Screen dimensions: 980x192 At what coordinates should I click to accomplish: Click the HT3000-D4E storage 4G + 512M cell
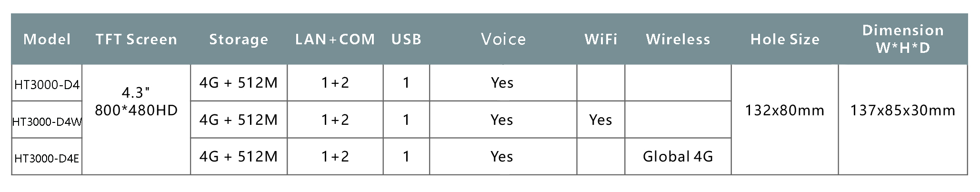(x=239, y=157)
